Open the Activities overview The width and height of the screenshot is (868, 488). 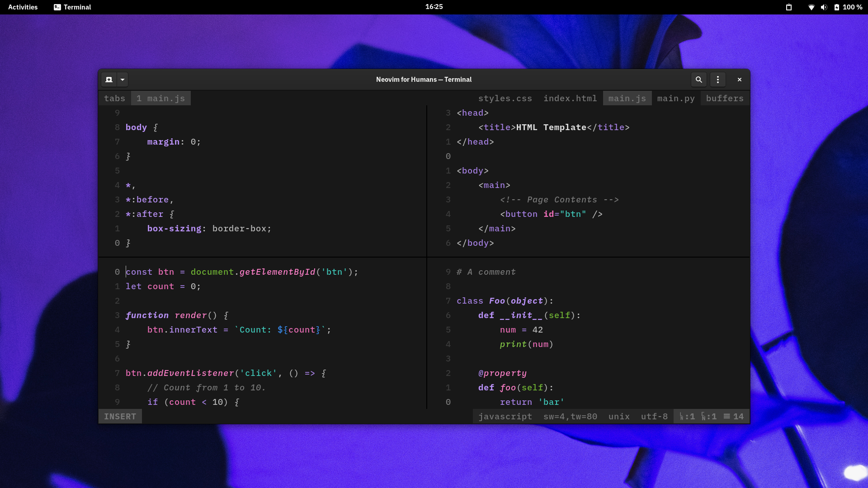(23, 7)
